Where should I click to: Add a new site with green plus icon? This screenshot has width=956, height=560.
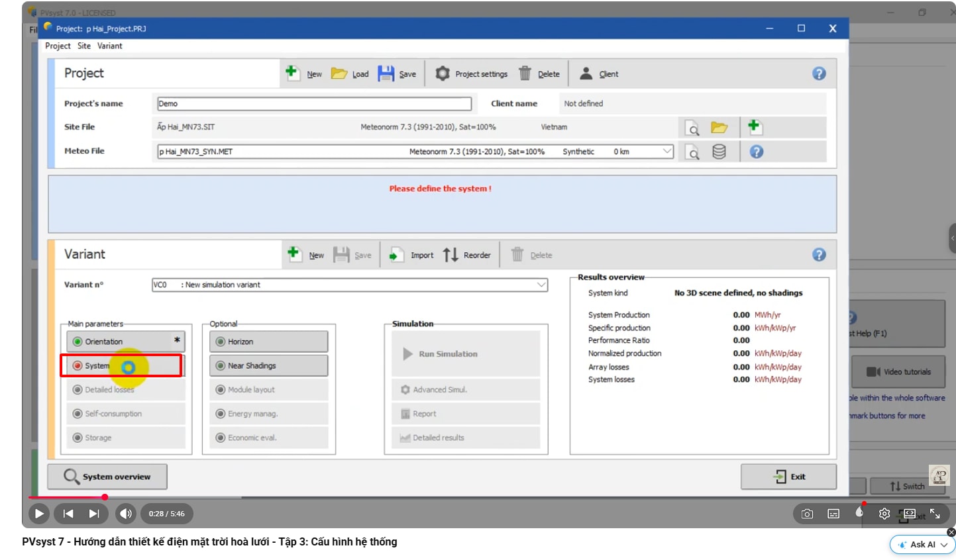(754, 126)
